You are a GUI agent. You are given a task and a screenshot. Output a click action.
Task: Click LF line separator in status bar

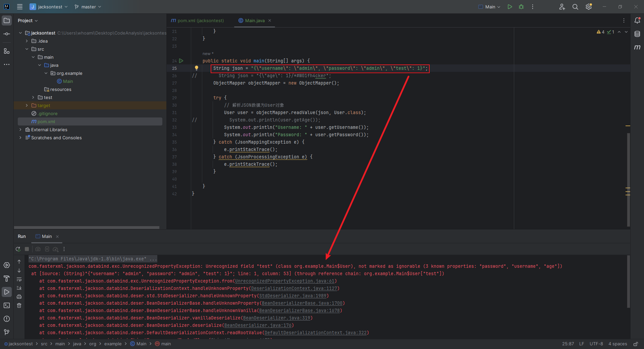582,344
